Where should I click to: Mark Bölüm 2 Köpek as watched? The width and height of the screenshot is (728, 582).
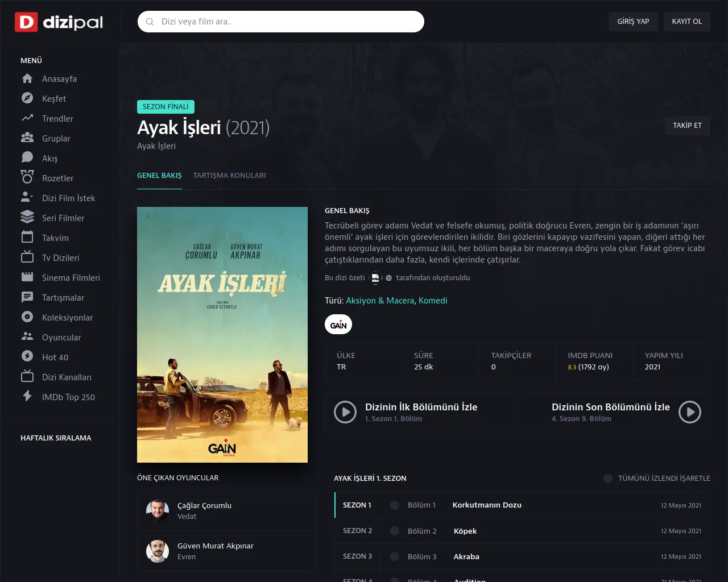coord(395,531)
